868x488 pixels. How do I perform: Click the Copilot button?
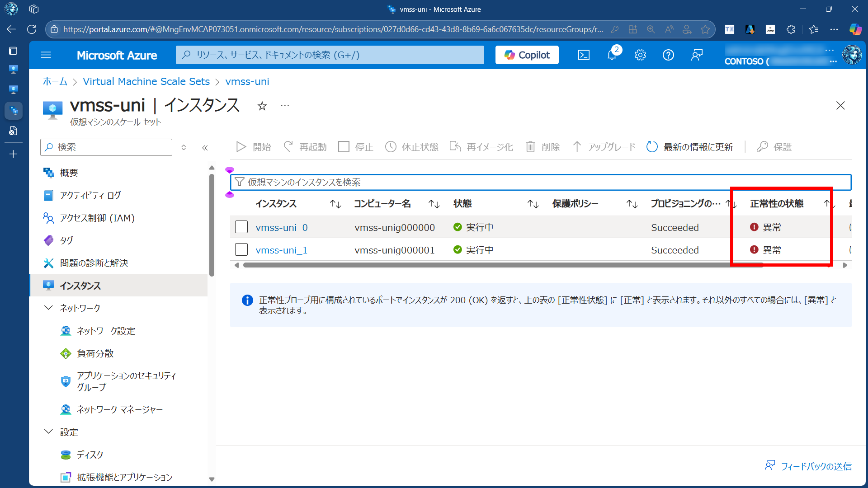pos(527,55)
